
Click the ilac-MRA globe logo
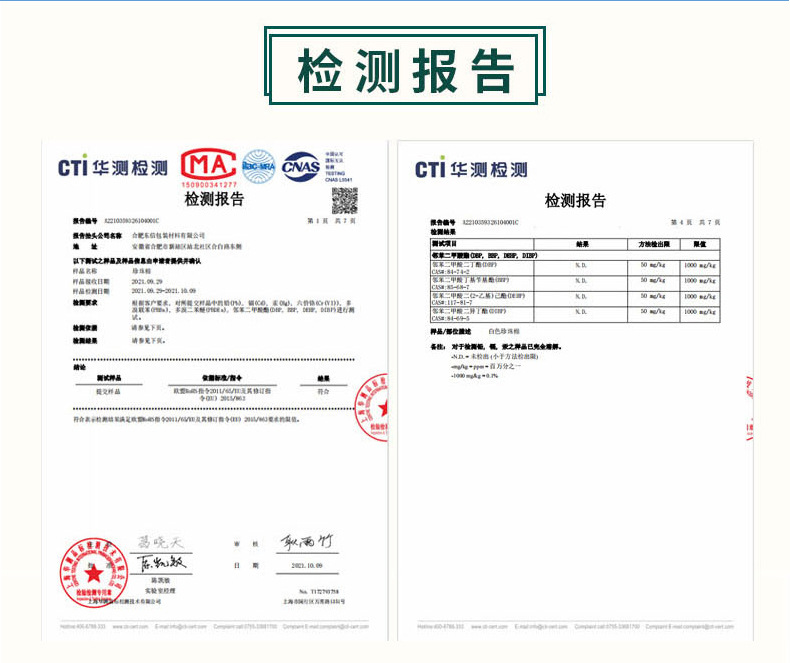coord(258,165)
